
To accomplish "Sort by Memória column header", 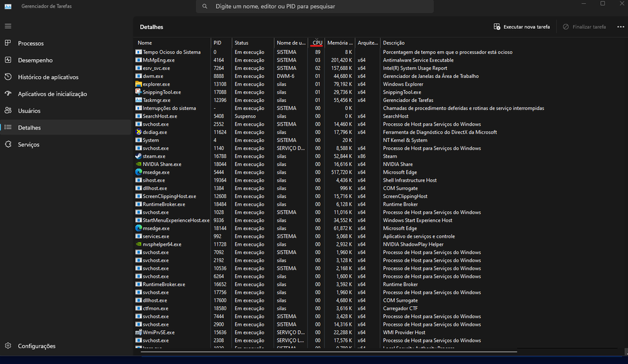I will (x=340, y=43).
